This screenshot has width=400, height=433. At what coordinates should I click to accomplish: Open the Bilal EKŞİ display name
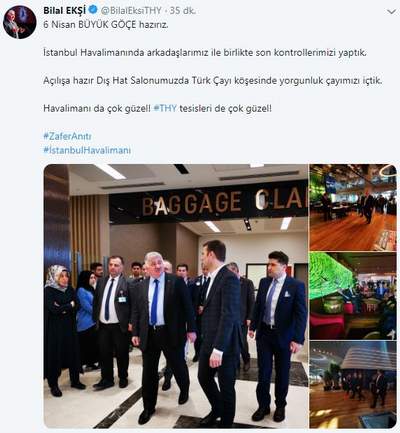64,10
